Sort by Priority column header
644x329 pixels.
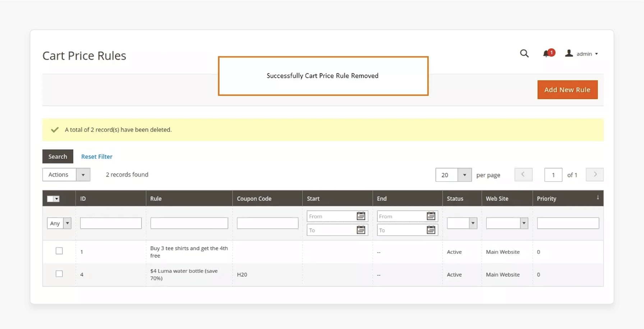click(x=568, y=198)
